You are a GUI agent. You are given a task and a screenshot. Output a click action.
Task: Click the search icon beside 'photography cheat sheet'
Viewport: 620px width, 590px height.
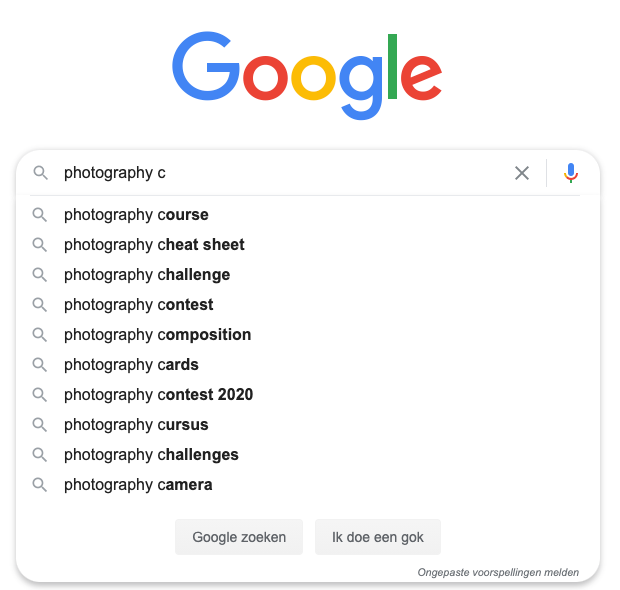(40, 245)
